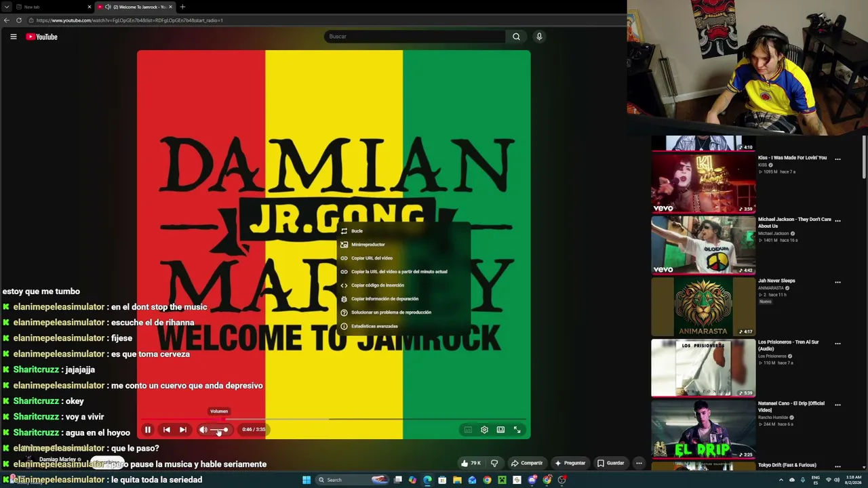Like the video (79 K)

(471, 464)
